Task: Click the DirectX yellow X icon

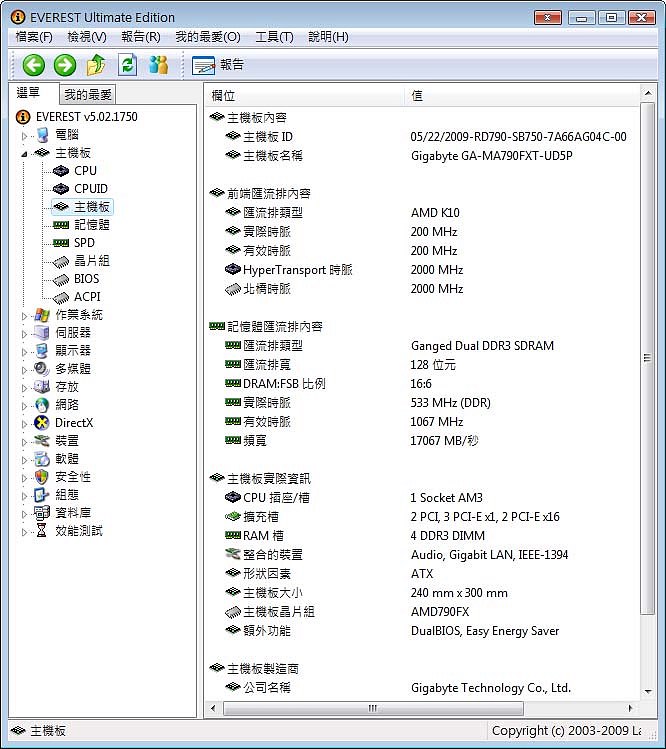Action: 42,423
